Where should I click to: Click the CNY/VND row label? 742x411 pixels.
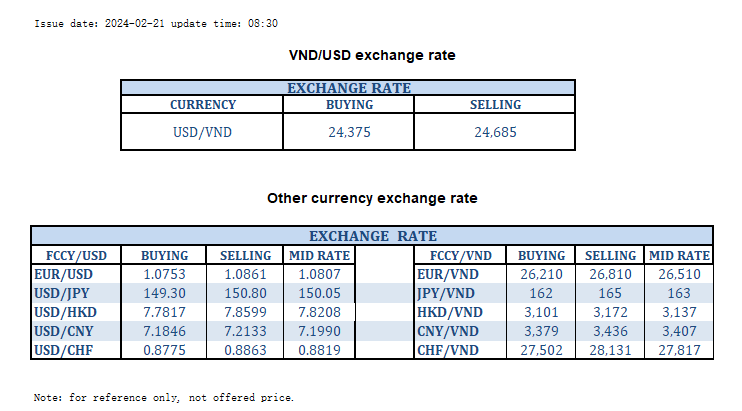[x=448, y=331]
